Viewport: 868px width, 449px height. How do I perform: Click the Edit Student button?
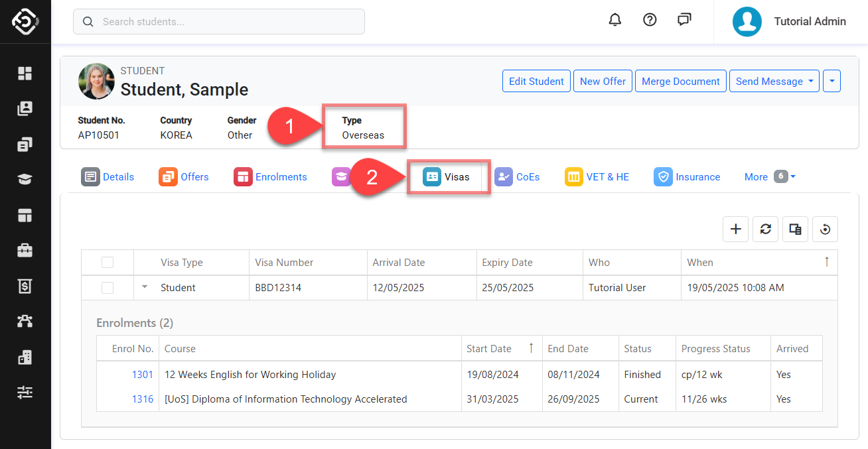coord(536,81)
